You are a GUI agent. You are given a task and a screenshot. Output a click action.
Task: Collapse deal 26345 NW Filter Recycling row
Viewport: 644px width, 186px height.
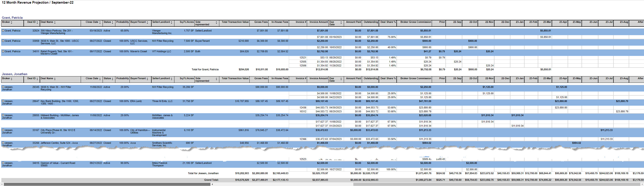(x=3, y=87)
